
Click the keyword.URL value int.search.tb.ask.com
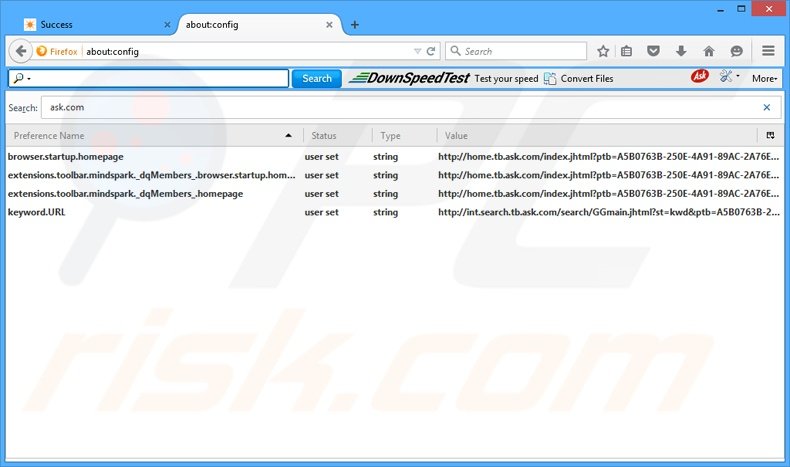pos(609,212)
